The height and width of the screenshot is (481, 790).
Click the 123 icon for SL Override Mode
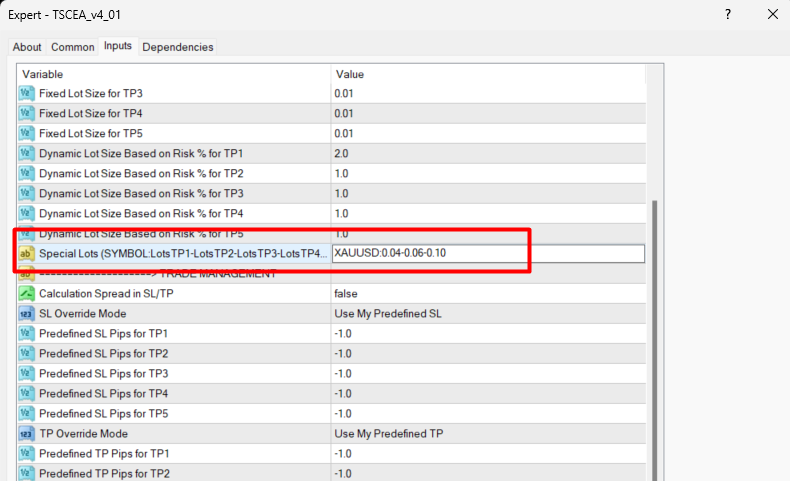(27, 314)
